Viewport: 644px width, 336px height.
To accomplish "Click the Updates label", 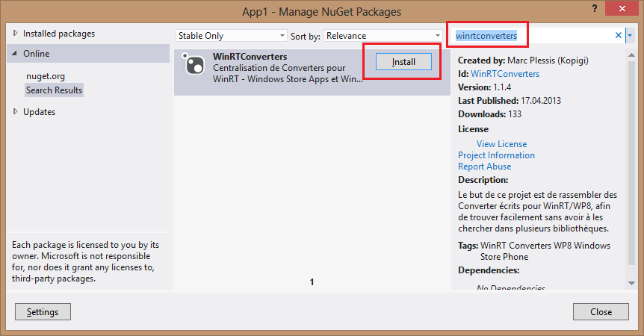I will [x=39, y=112].
